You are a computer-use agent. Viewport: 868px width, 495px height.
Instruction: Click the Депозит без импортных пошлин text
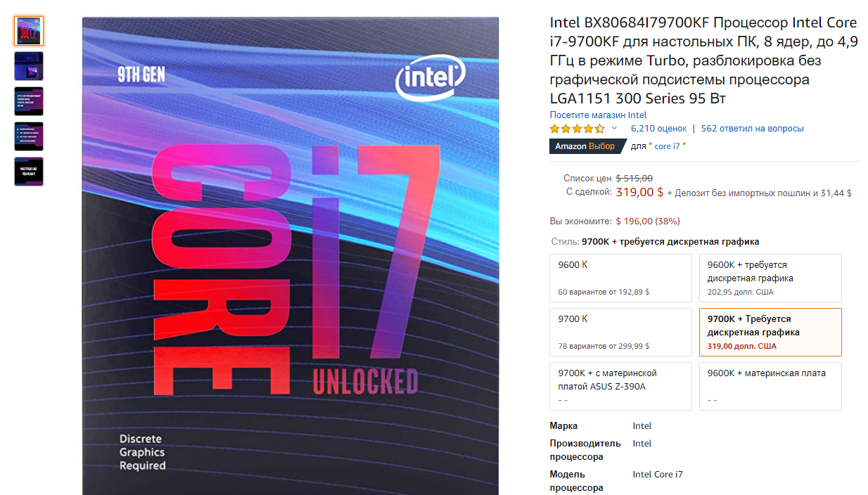740,193
